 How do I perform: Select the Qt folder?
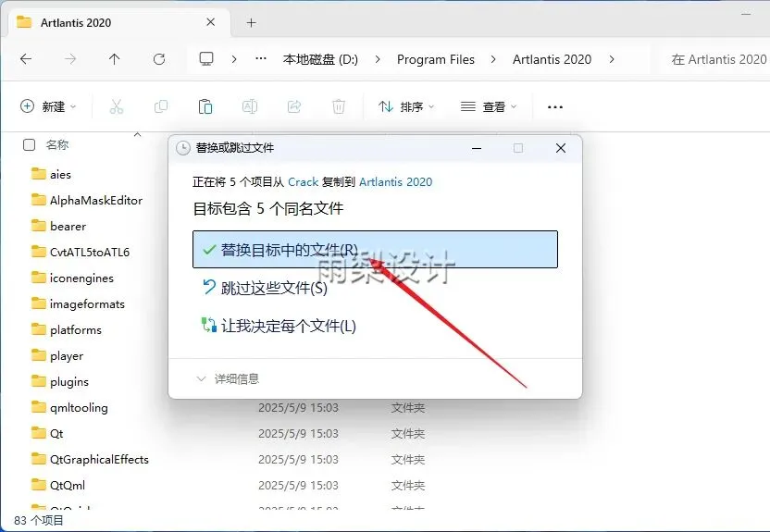pyautogui.click(x=47, y=434)
